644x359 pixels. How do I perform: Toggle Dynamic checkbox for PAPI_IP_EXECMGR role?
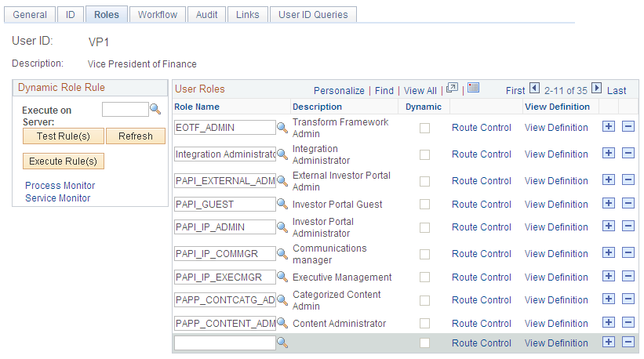pyautogui.click(x=424, y=277)
